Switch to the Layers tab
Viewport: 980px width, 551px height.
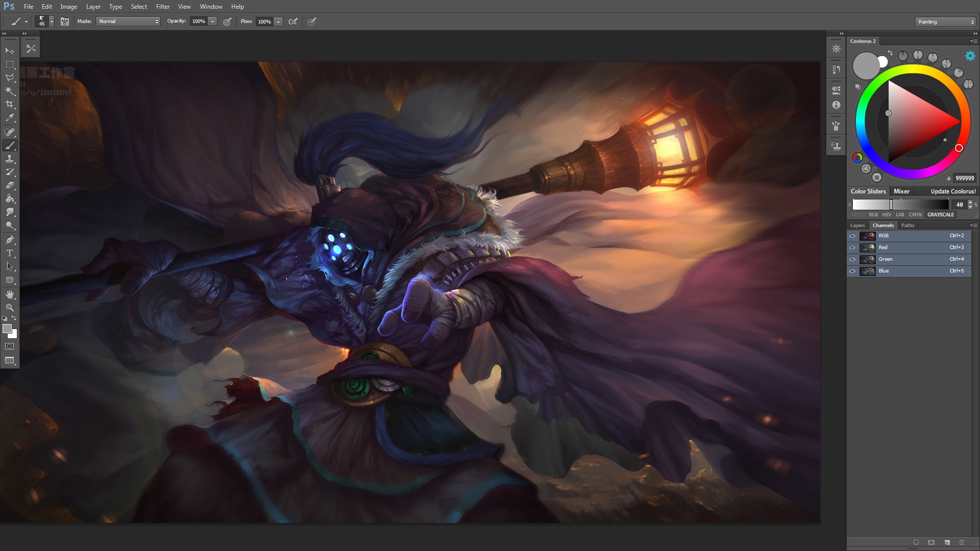[x=857, y=225]
